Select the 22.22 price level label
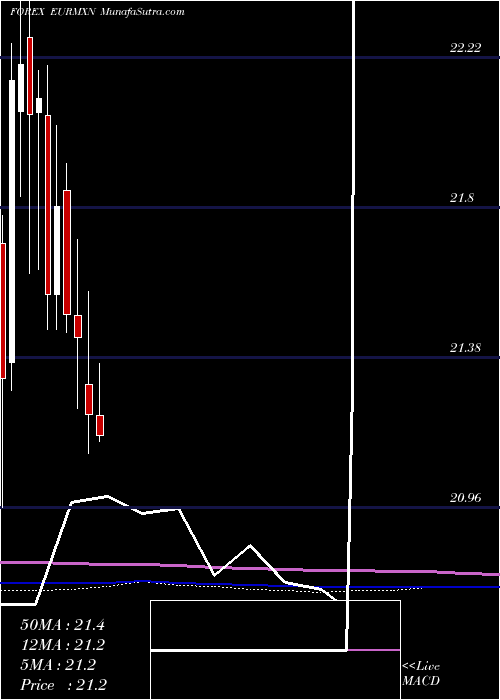 [x=465, y=48]
